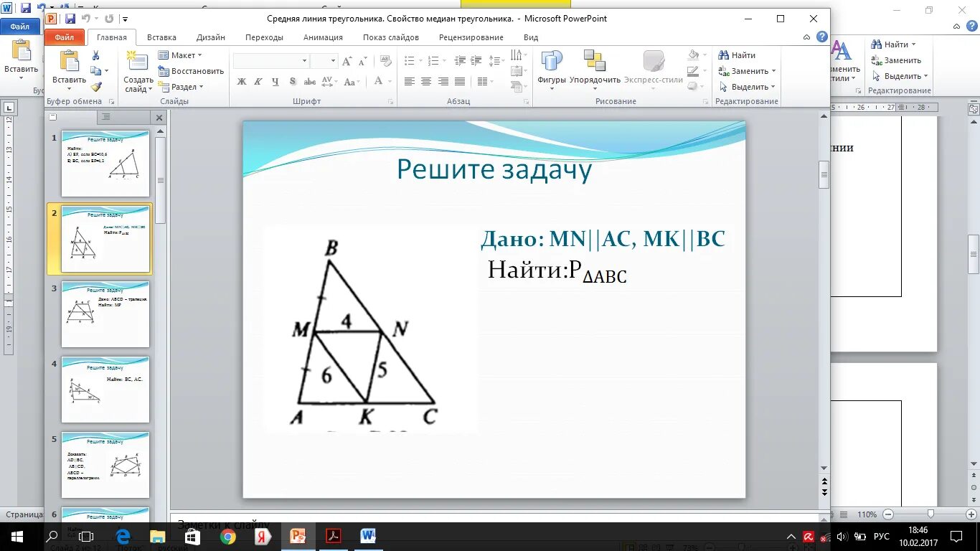Toggle strikethrough abc formatting
This screenshot has height=551, width=980.
click(310, 82)
